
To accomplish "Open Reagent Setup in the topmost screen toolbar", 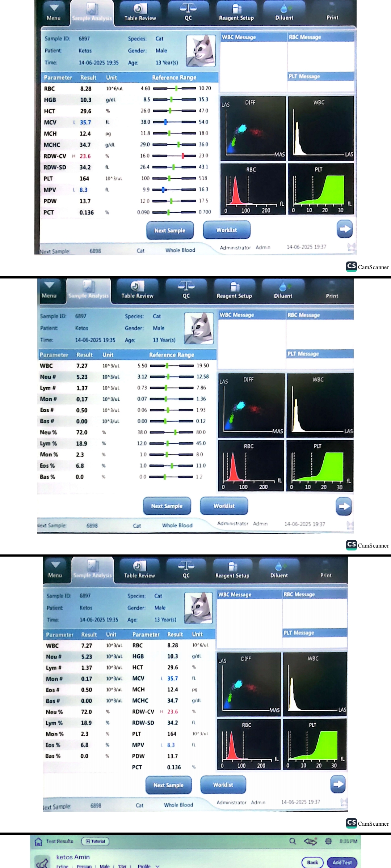I will [236, 12].
